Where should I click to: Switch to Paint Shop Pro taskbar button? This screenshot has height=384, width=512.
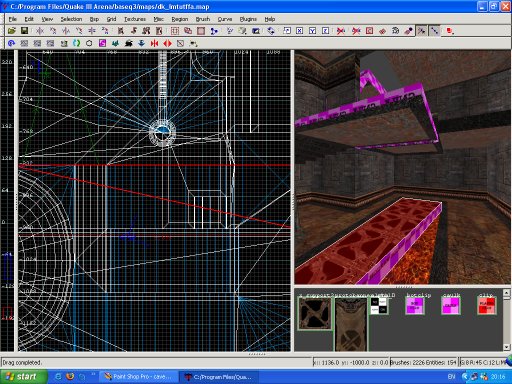(x=138, y=377)
